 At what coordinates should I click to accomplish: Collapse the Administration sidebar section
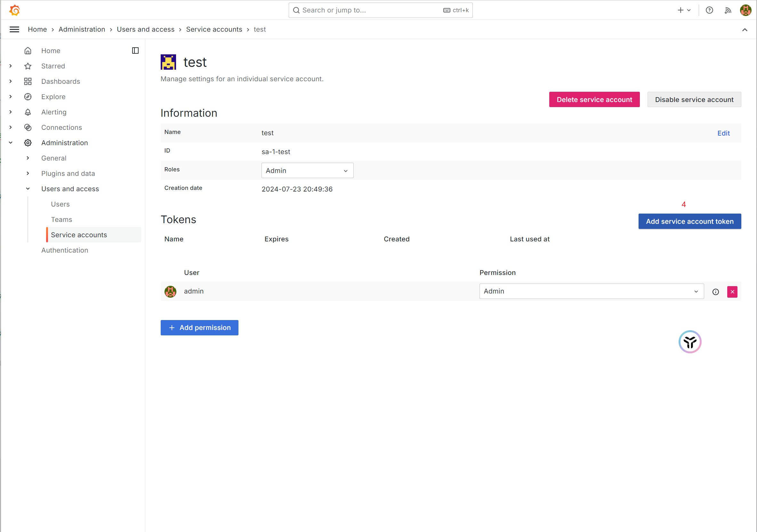(x=11, y=143)
